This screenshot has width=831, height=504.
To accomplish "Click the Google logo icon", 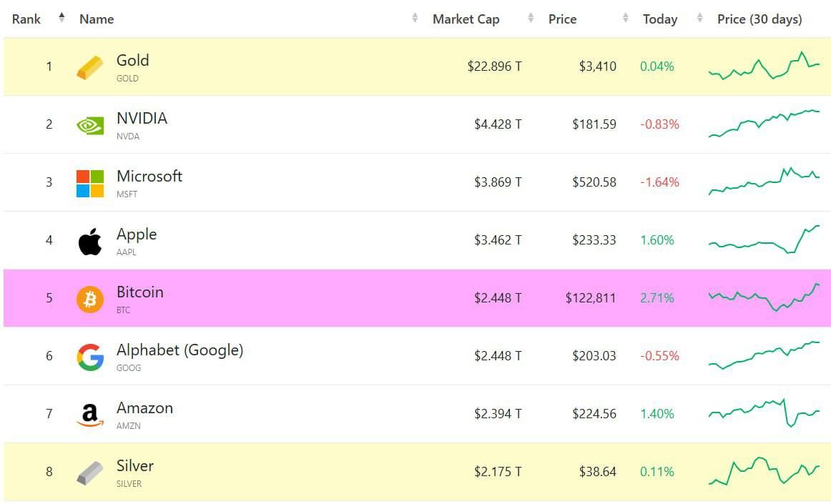I will (x=90, y=357).
